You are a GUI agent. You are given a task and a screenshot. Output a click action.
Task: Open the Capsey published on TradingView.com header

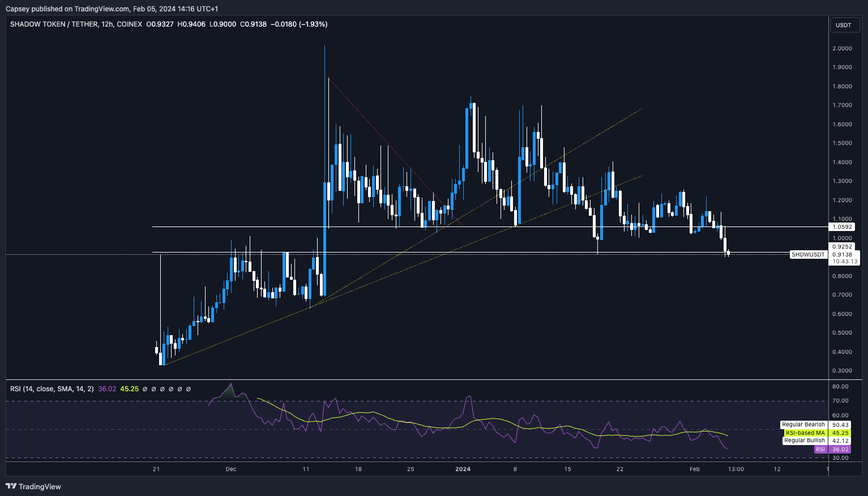[112, 8]
